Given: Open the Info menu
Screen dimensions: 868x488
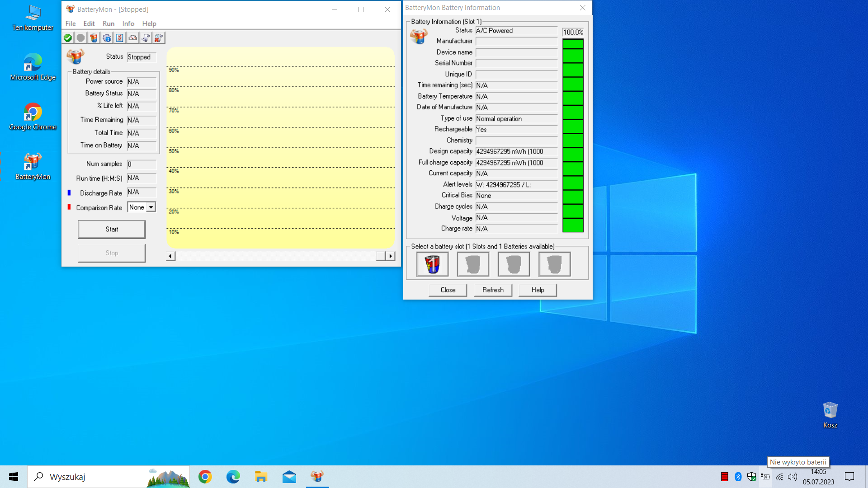Looking at the screenshot, I should 128,23.
